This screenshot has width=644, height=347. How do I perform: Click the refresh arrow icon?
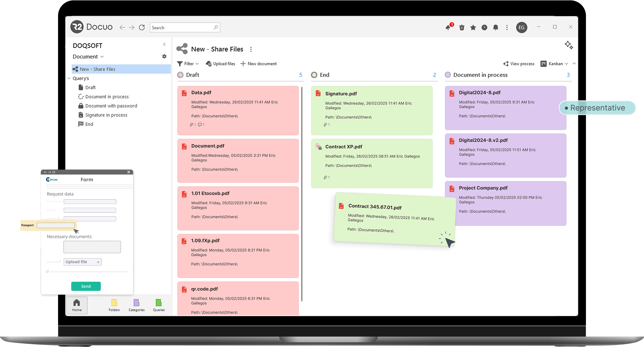(x=142, y=27)
